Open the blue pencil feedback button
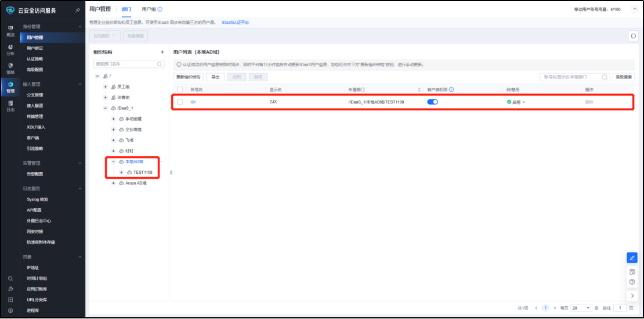The height and width of the screenshot is (319, 644). [632, 258]
